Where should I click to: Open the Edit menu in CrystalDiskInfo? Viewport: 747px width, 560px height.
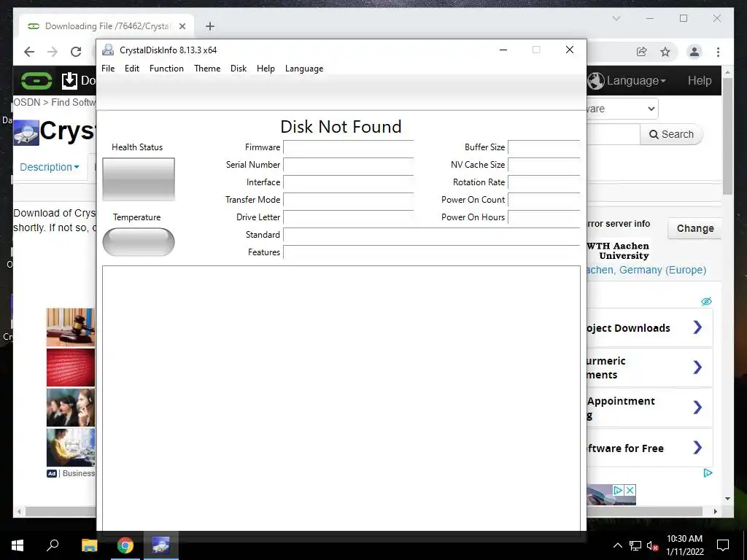(x=132, y=69)
